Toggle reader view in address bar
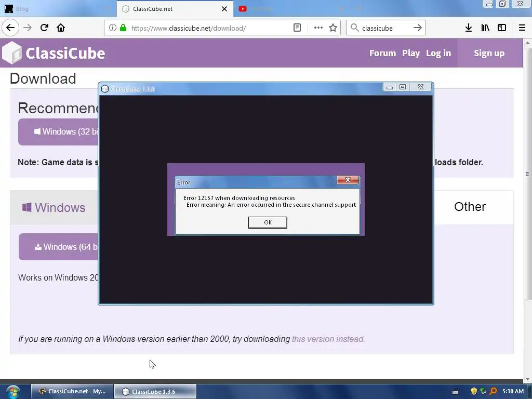The image size is (532, 399). point(297,28)
